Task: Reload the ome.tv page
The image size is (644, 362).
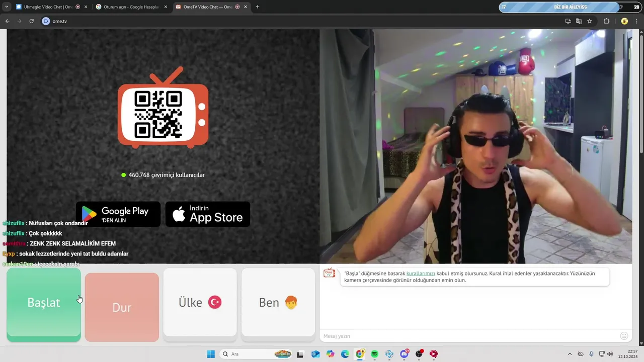Action: pos(32,21)
